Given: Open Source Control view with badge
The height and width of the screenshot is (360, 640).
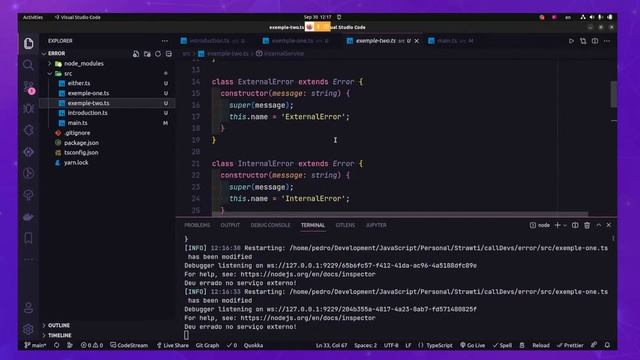Looking at the screenshot, I should click(x=29, y=87).
